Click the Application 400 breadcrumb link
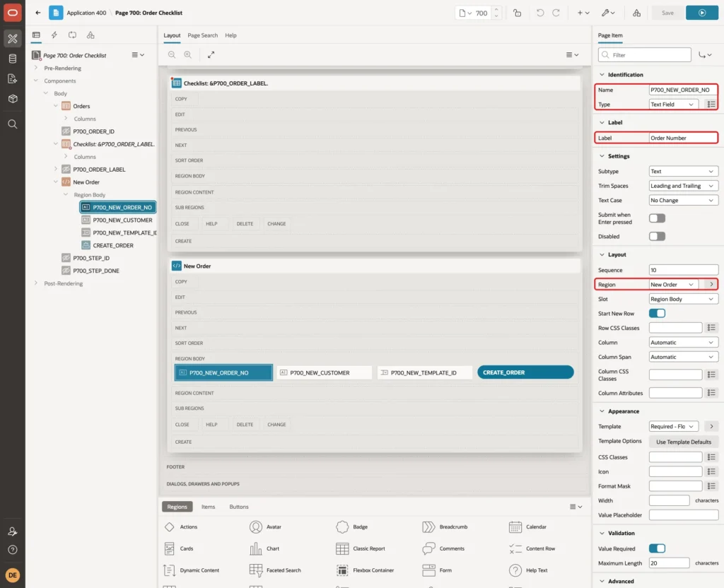The height and width of the screenshot is (588, 724). 86,13
